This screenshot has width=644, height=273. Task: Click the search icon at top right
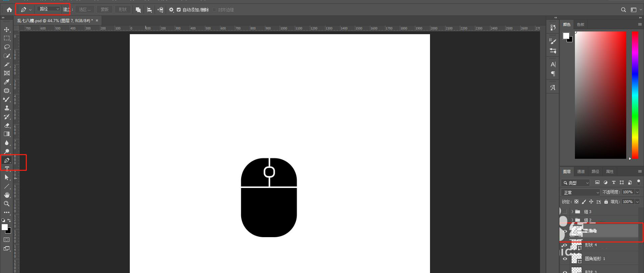pos(623,10)
